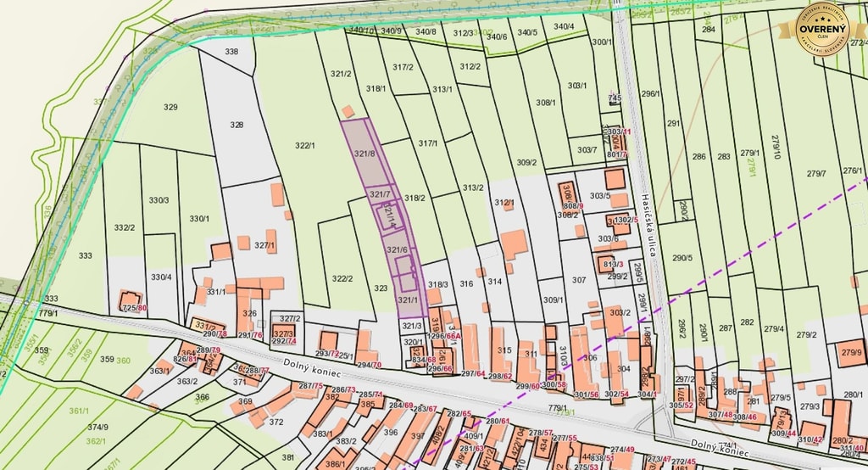Select parcel 296/1 label
The height and width of the screenshot is (470, 868).
point(651,93)
